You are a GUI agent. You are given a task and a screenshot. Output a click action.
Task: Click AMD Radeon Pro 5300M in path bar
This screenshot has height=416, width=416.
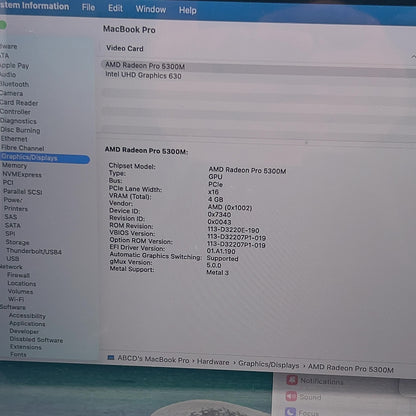click(351, 368)
